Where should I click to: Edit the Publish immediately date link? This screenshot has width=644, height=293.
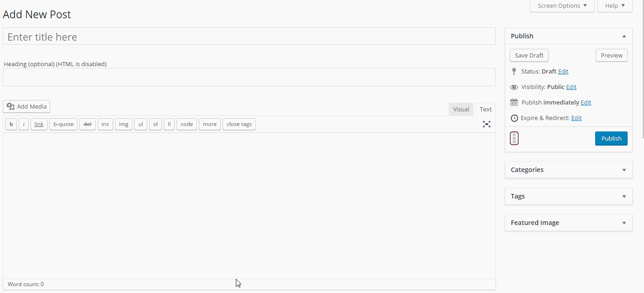586,103
